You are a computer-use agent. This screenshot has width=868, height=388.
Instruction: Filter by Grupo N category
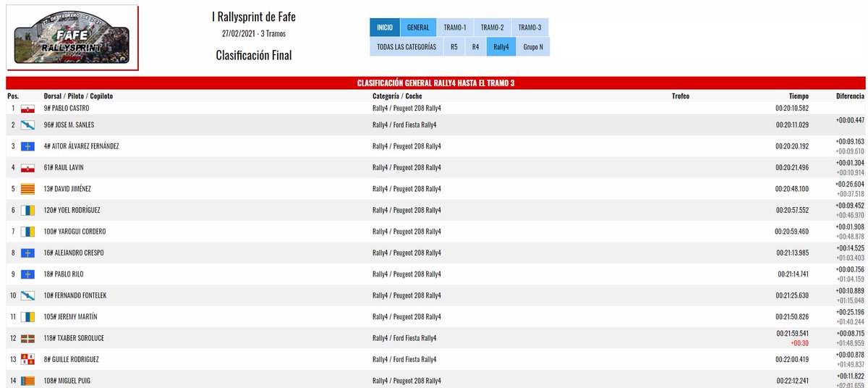coord(533,47)
